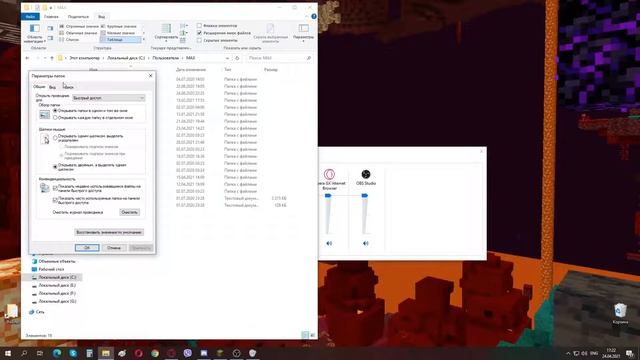Mute Opera GX Internet Browser in volume mixer
Screen dimensions: 640x360
(329, 243)
